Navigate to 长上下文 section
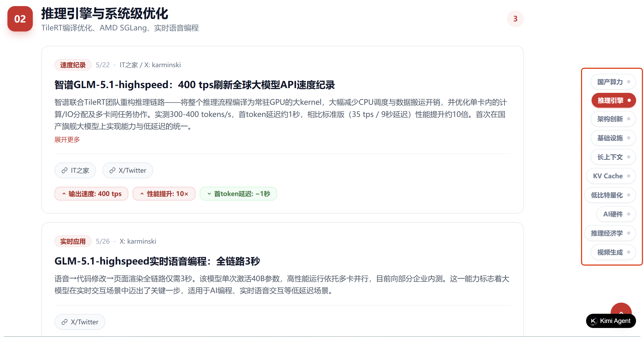The height and width of the screenshot is (337, 644). [613, 157]
